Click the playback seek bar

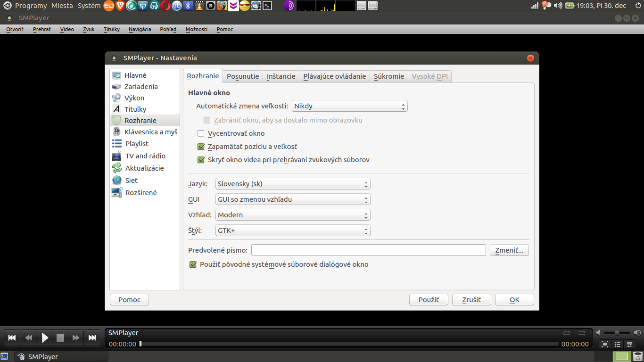(x=349, y=344)
